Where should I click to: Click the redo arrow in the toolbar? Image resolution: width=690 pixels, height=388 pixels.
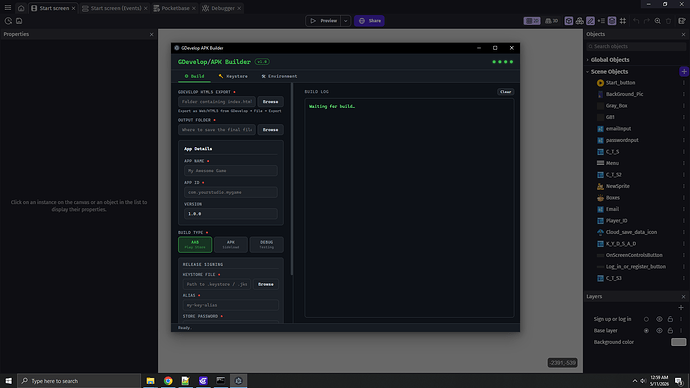pos(646,21)
